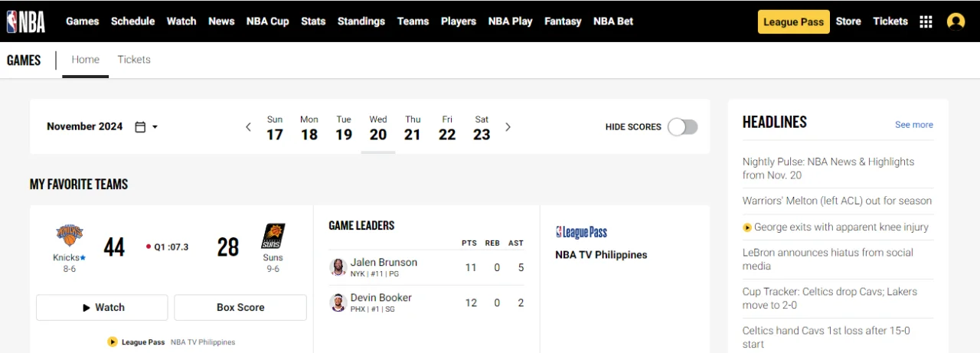The width and height of the screenshot is (980, 353).
Task: Click the Knicks team logo
Action: tap(70, 237)
